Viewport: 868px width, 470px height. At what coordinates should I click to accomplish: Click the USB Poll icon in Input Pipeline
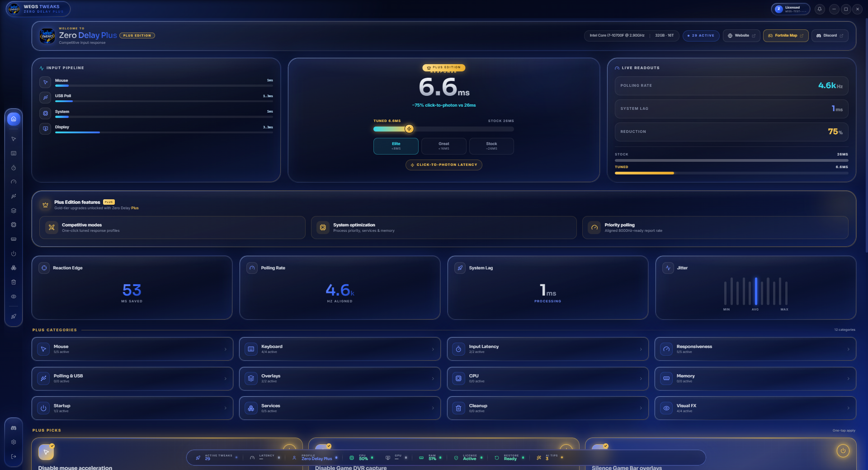tap(45, 98)
